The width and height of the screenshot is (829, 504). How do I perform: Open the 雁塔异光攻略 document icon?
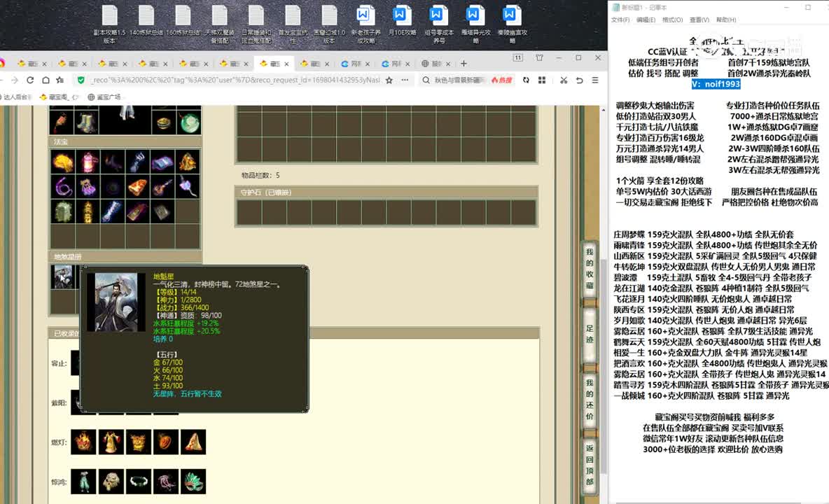pyautogui.click(x=475, y=24)
